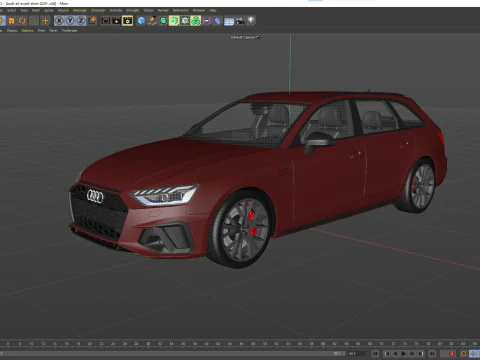Viewport: 480px width, 360px height.
Task: Click the floor grid environment icon
Action: [229, 21]
